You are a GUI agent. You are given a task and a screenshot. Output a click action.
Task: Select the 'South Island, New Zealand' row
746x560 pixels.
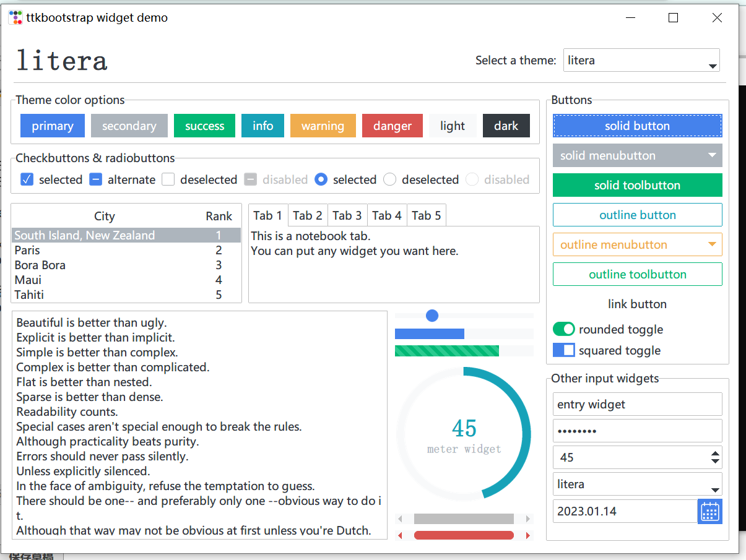pos(126,235)
